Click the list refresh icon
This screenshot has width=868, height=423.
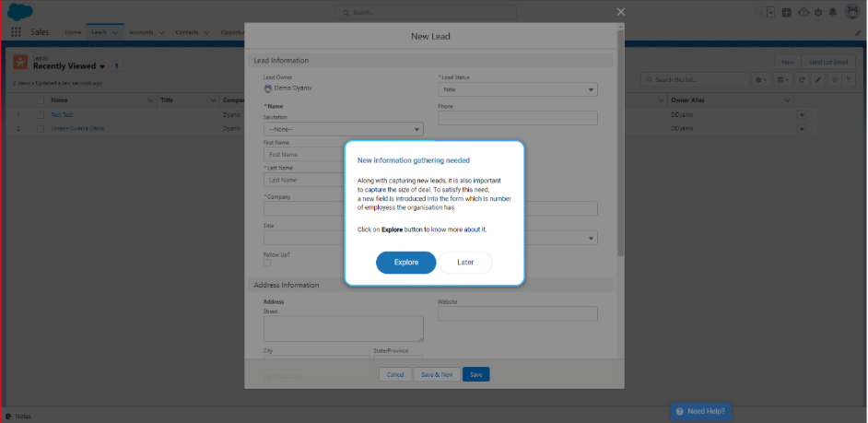(802, 80)
